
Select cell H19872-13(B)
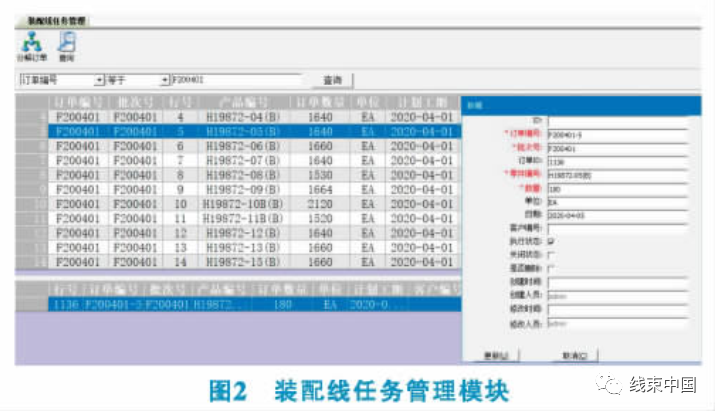(x=243, y=248)
